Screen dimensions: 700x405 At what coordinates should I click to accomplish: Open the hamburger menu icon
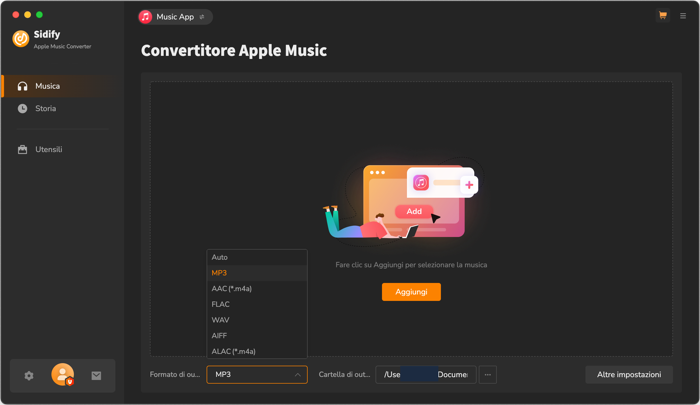tap(683, 16)
